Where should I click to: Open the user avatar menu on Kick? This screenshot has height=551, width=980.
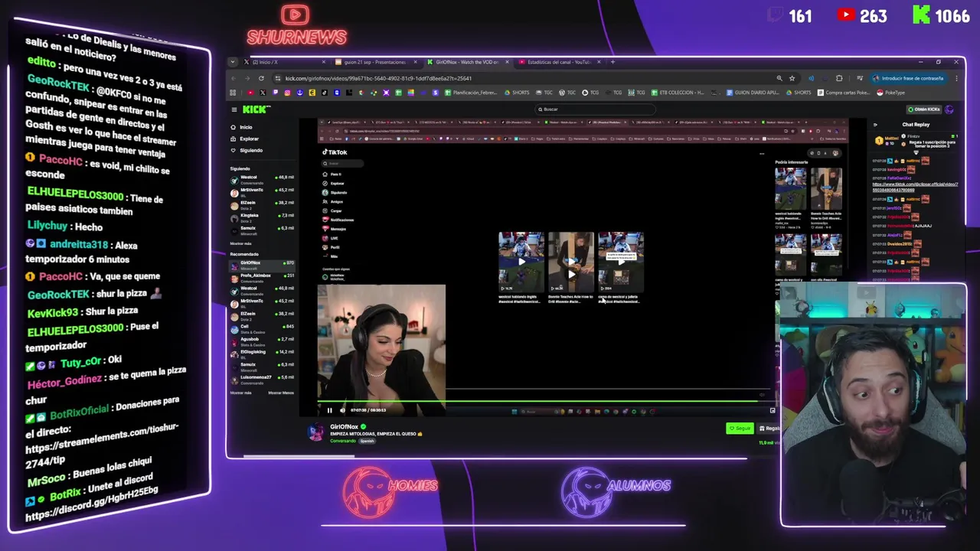point(949,109)
